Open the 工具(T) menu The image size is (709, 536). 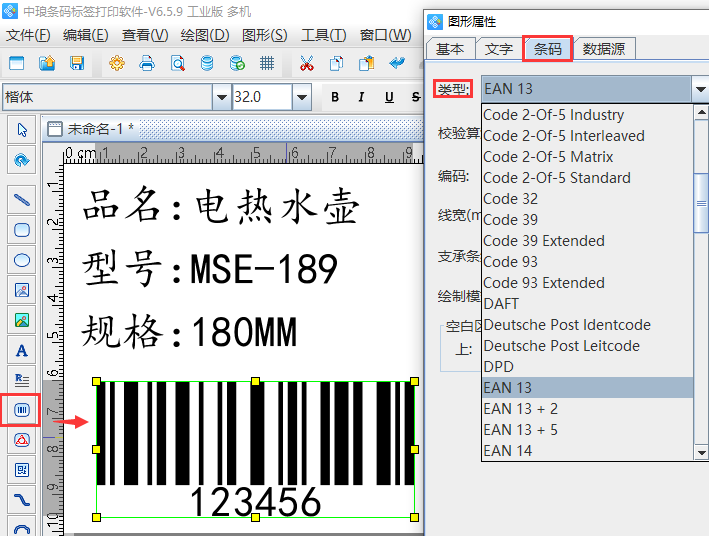click(324, 35)
